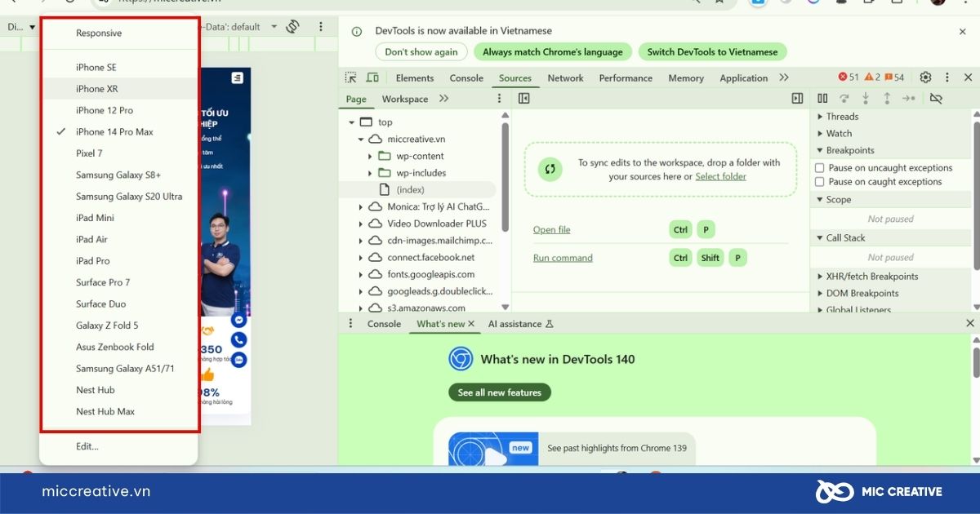Click the inspect element picker icon
Screen dimensions: 980x514
[x=351, y=78]
